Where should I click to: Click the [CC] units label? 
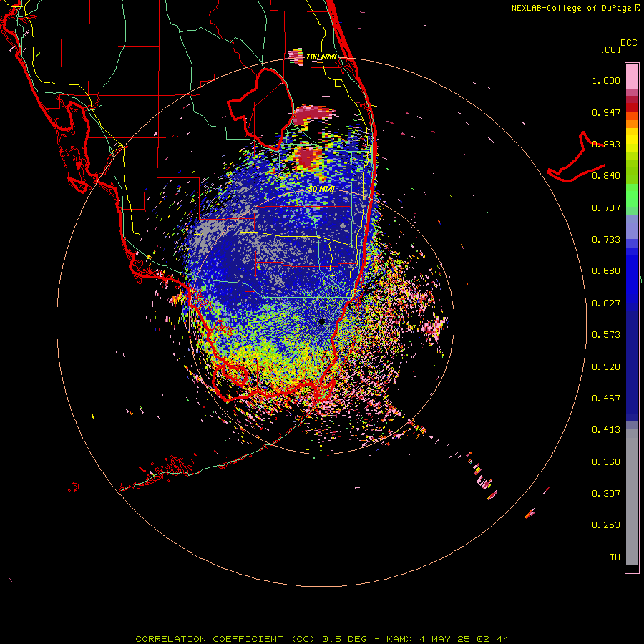tap(610, 49)
